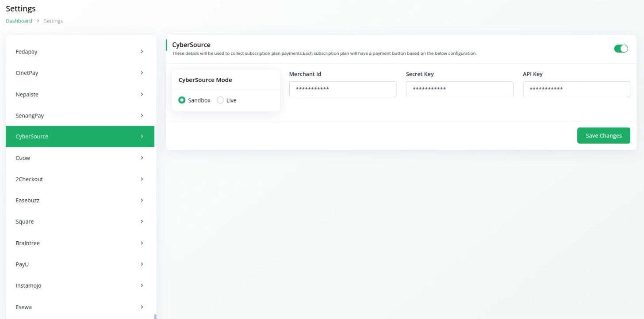Click the Secret Key input field

(460, 89)
